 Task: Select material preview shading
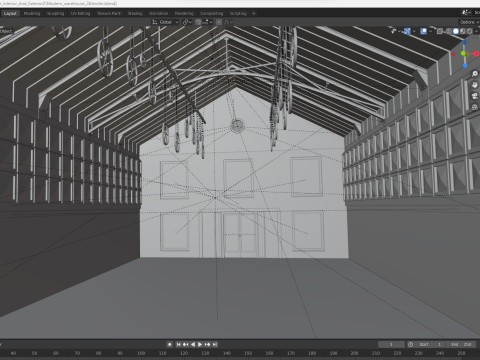pos(463,31)
